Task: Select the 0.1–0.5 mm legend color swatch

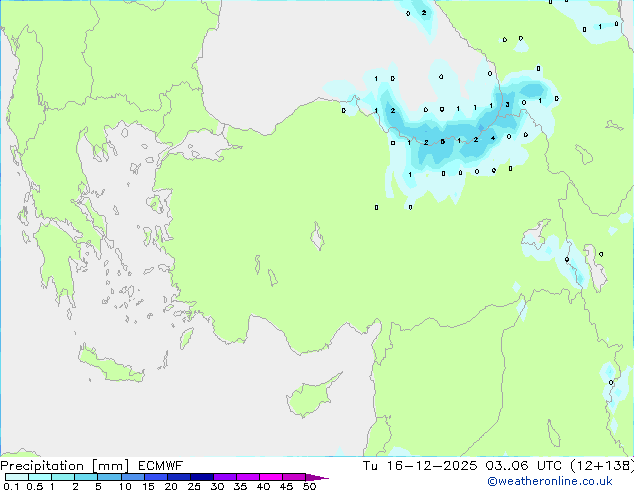Action: point(17,477)
